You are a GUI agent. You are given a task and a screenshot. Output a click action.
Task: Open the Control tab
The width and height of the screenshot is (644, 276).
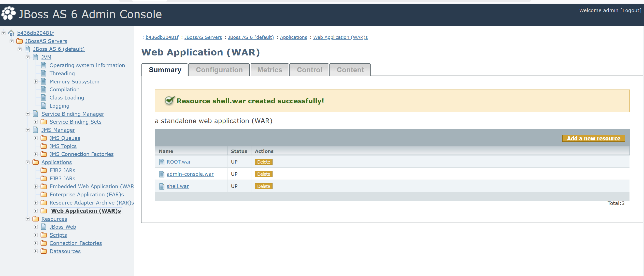pos(309,70)
